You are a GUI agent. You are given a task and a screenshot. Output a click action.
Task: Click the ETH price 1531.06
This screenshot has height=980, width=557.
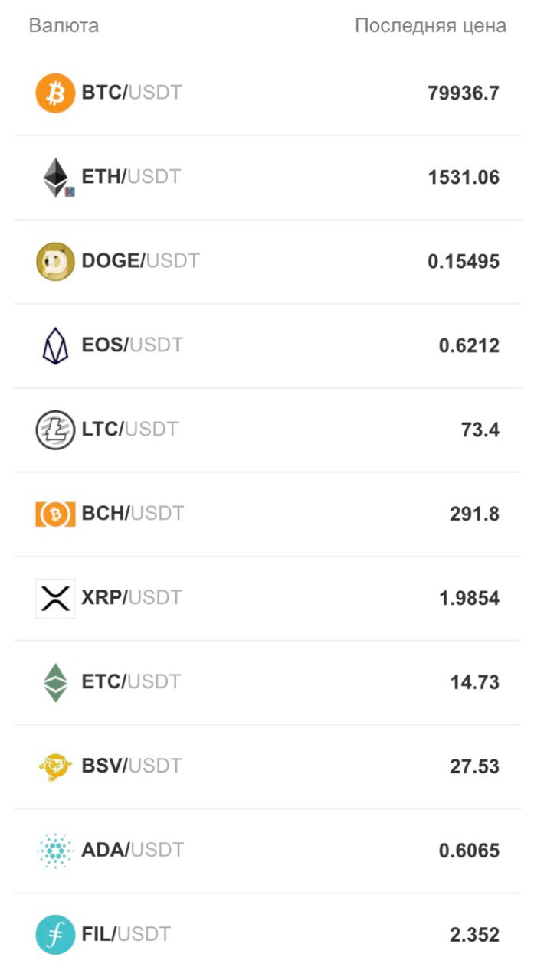pos(464,178)
